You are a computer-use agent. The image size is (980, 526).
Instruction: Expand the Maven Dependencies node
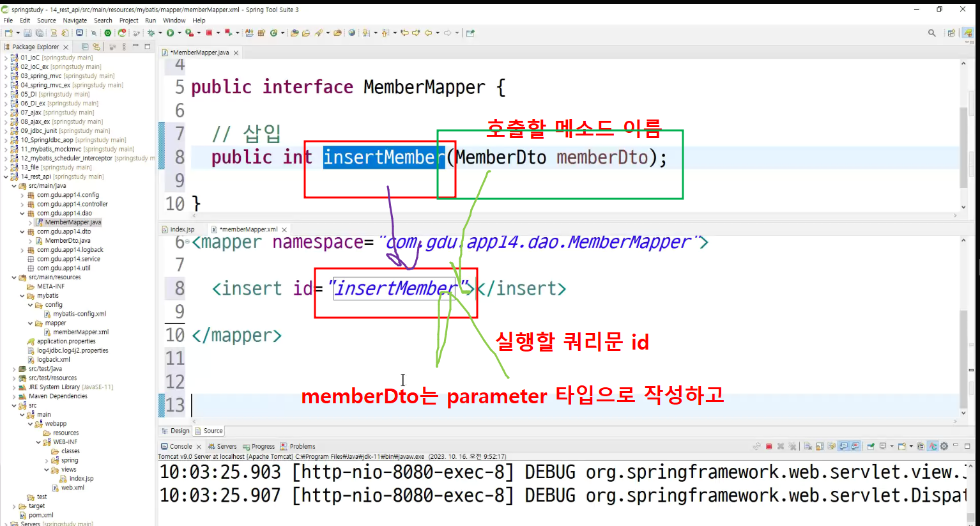tap(14, 396)
